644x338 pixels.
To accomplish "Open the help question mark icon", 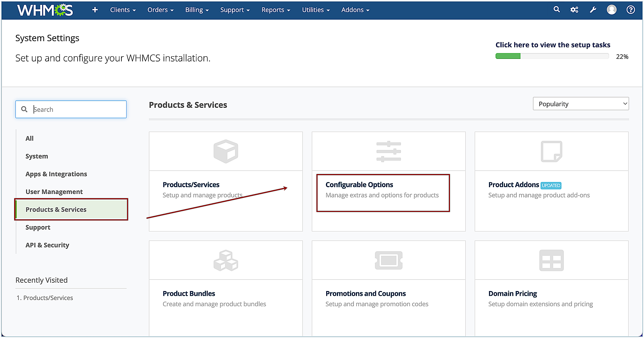I will tap(630, 10).
